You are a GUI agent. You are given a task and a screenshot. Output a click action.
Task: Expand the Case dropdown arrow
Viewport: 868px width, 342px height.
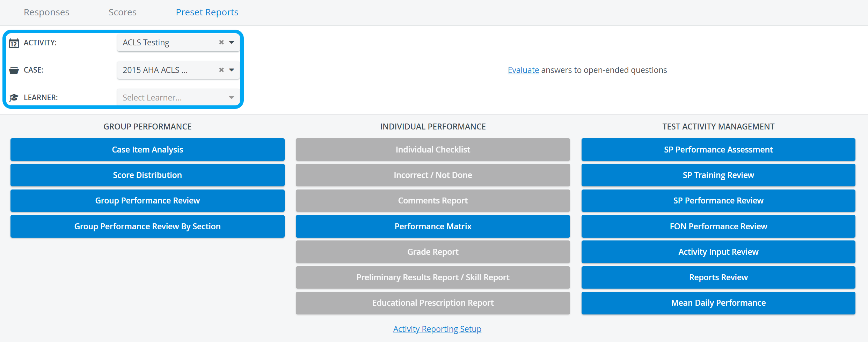(232, 70)
